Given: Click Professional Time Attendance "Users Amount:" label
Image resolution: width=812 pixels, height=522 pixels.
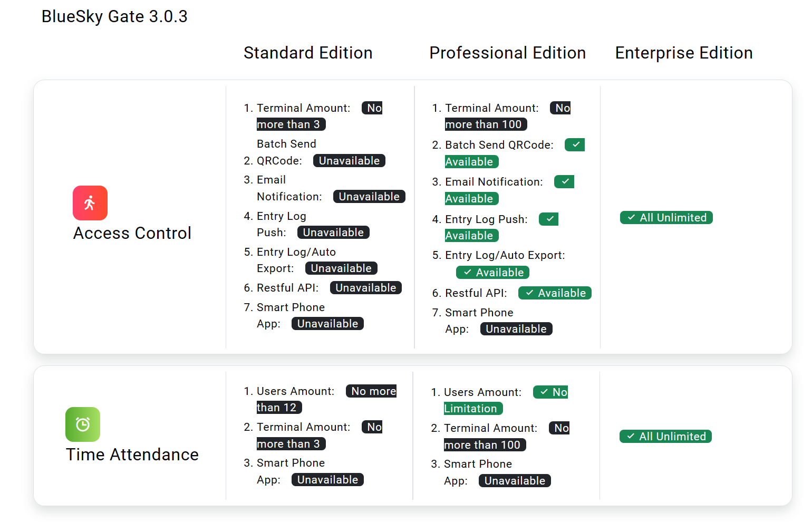Looking at the screenshot, I should 483,392.
